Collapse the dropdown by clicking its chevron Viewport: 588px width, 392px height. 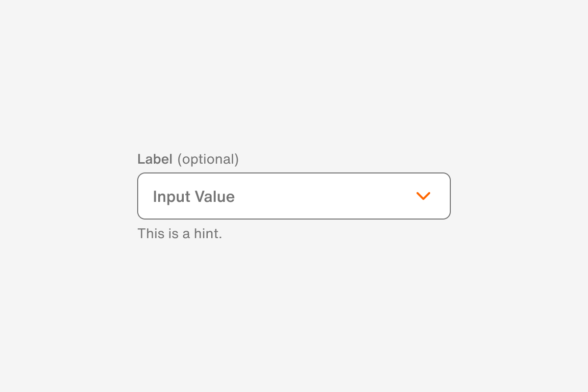tap(423, 196)
